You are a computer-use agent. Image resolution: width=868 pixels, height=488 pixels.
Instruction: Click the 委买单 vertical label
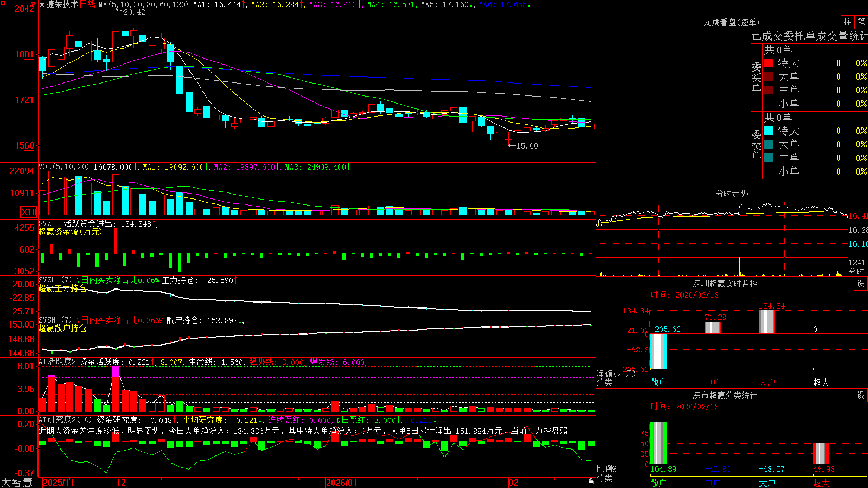(756, 77)
